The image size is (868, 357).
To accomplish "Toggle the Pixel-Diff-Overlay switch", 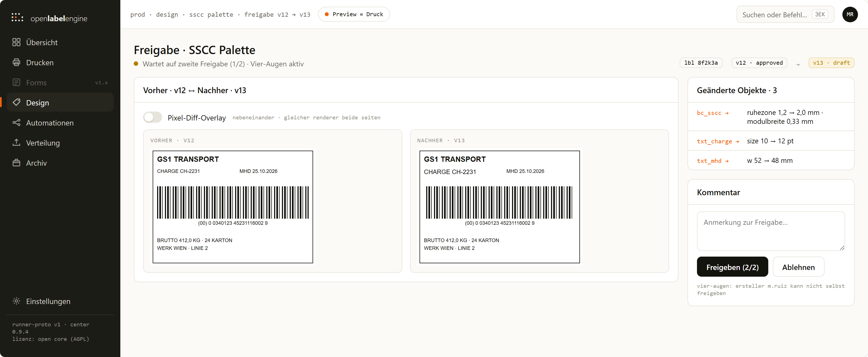I will (x=153, y=117).
